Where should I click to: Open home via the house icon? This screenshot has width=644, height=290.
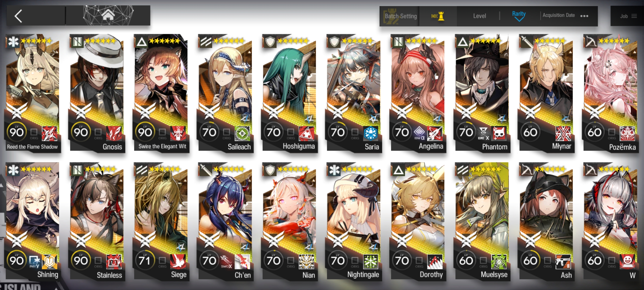click(x=108, y=16)
